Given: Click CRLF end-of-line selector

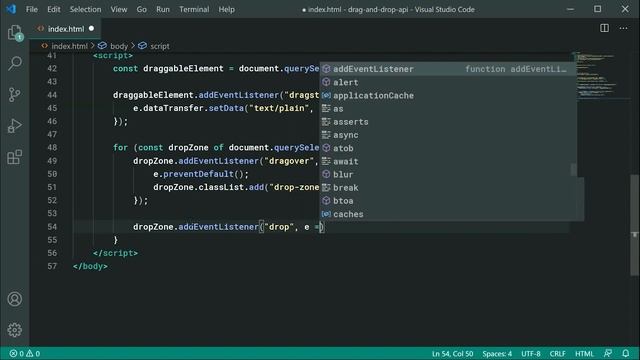Looking at the screenshot, I should (x=557, y=353).
